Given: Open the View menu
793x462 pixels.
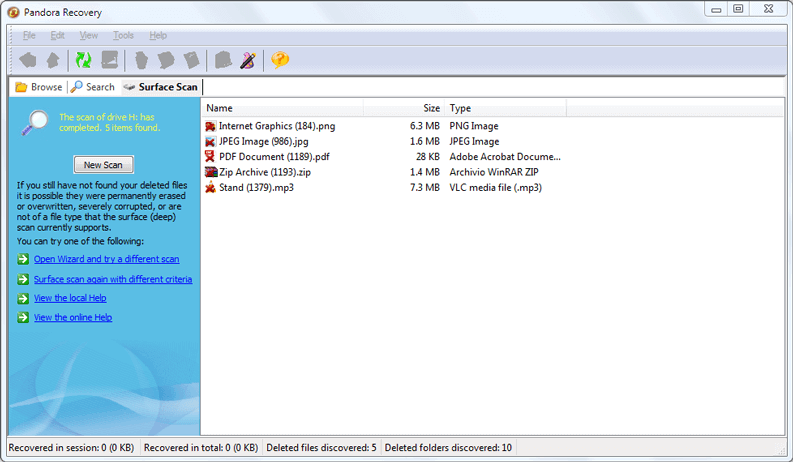Looking at the screenshot, I should tap(89, 35).
